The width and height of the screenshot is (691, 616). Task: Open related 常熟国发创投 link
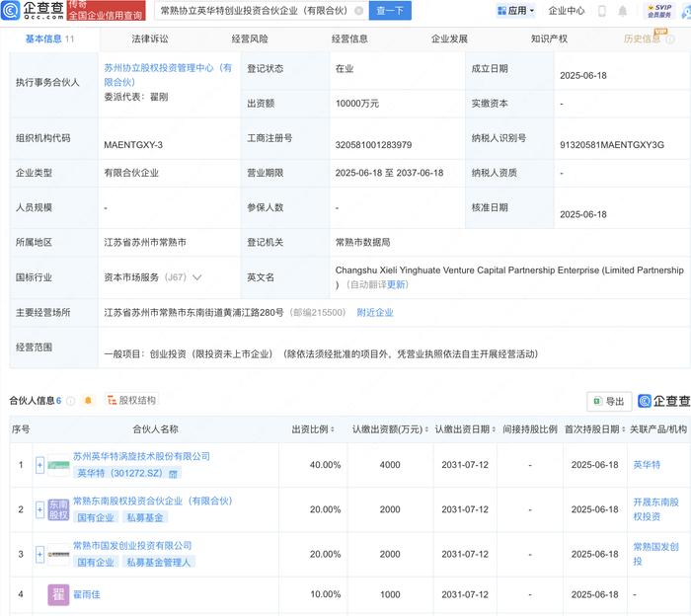(x=655, y=555)
